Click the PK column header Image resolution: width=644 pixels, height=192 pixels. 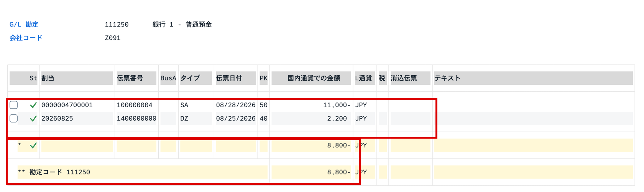coord(263,78)
